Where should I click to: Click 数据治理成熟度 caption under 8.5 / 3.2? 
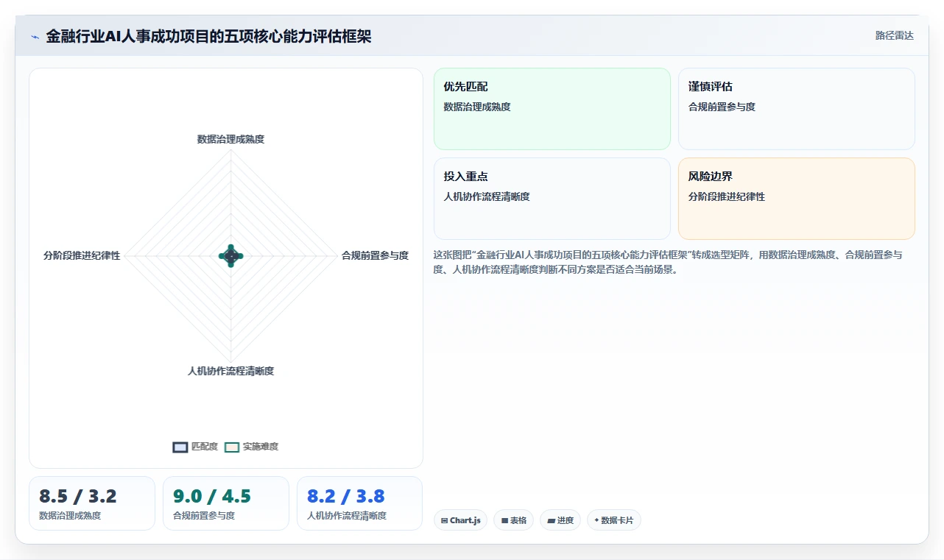(x=70, y=516)
